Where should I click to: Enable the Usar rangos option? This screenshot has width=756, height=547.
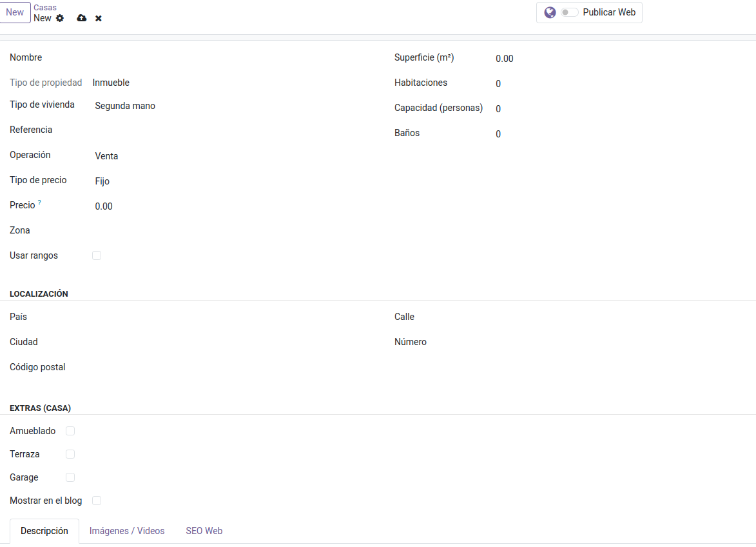96,255
